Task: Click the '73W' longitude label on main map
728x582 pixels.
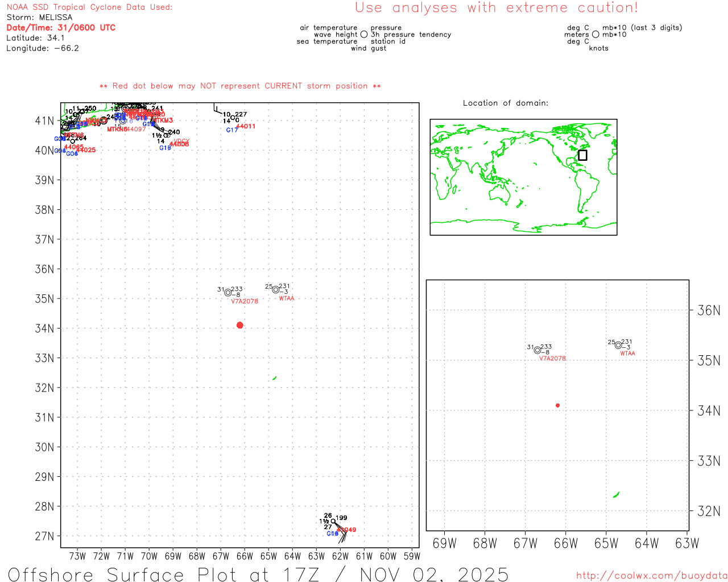Action: coord(77,556)
